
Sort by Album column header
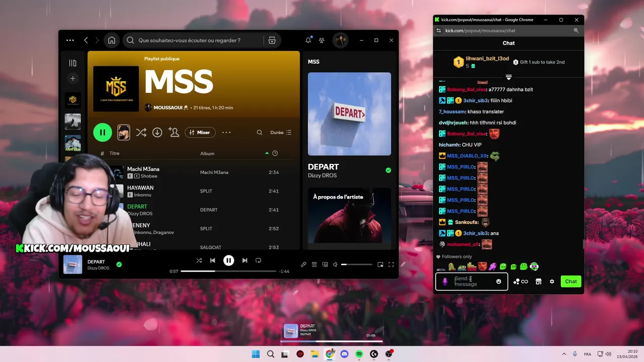[207, 153]
